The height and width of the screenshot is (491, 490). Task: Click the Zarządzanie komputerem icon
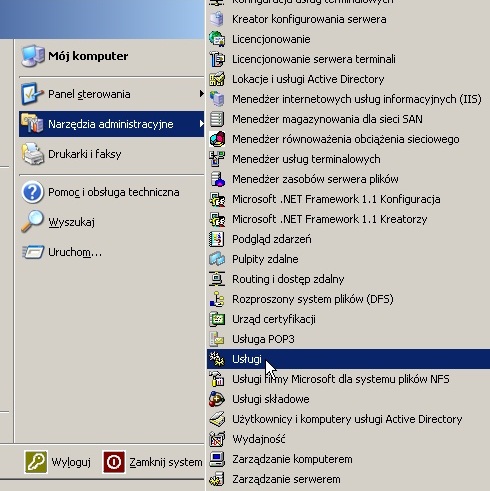tap(217, 459)
